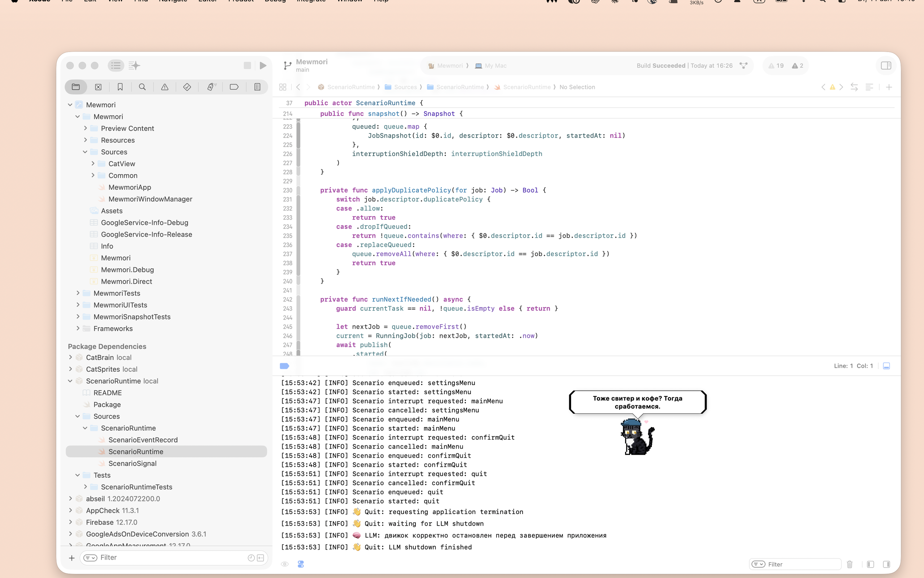The width and height of the screenshot is (924, 578).
Task: Switch to the source control navigator
Action: (x=98, y=87)
